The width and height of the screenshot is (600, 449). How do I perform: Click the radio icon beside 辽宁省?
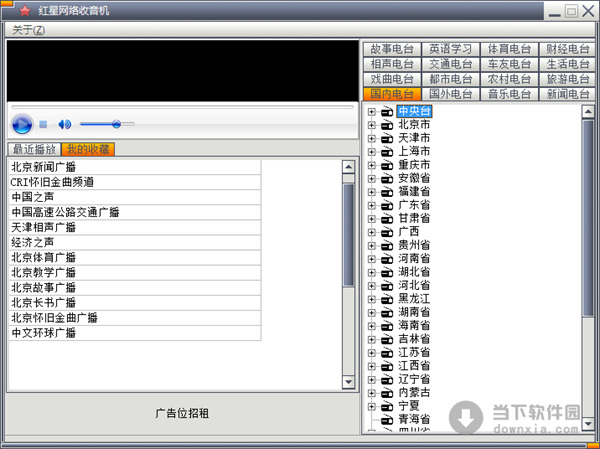coord(387,379)
